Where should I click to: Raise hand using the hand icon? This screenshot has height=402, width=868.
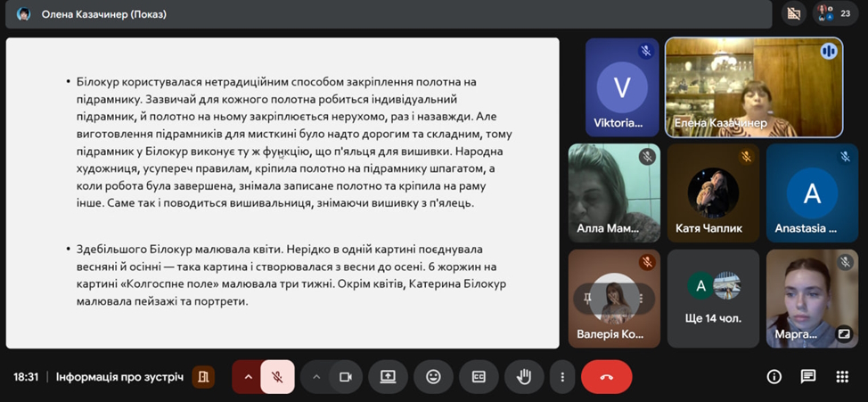(524, 377)
